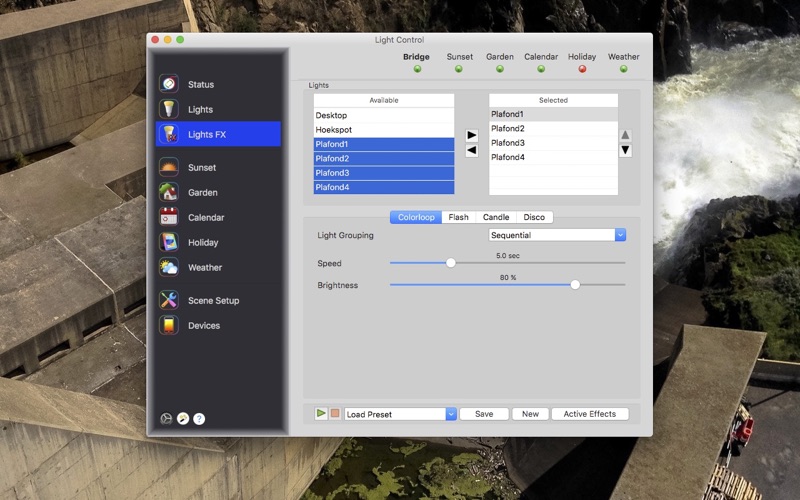The image size is (800, 500).
Task: Click the Calendar green status indicator
Action: 541,69
